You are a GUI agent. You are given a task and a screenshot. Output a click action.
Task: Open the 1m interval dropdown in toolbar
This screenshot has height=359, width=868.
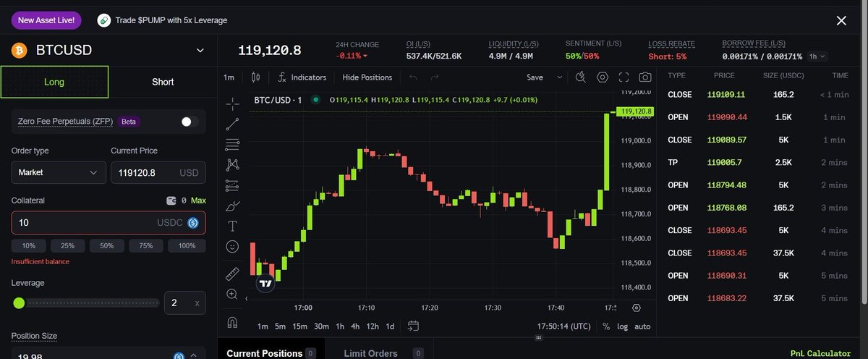[x=229, y=77]
